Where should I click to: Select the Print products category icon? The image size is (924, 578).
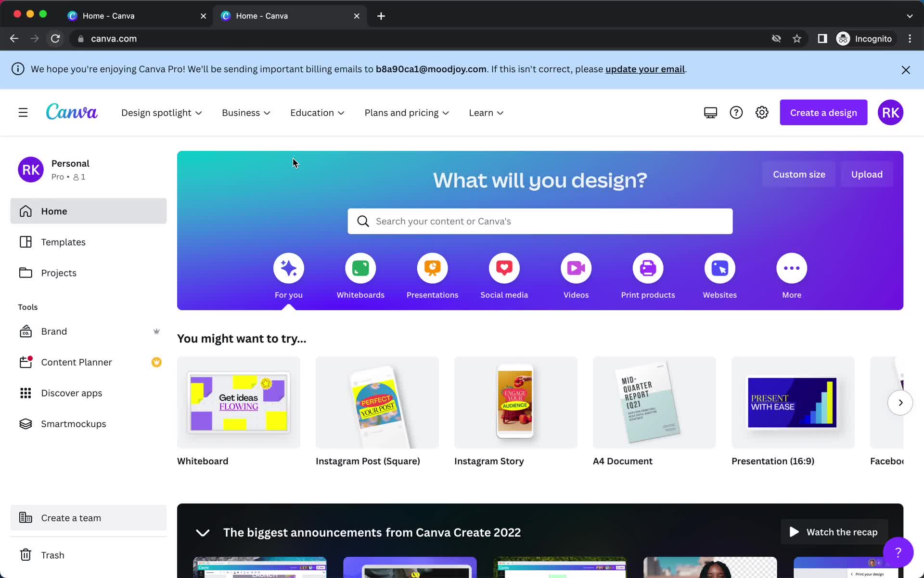(x=648, y=268)
